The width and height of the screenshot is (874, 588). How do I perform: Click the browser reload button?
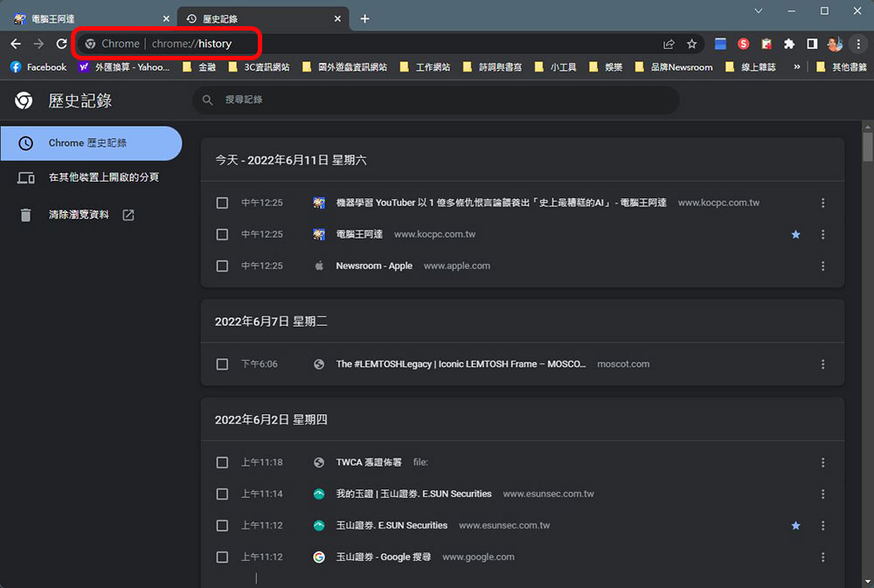[61, 44]
